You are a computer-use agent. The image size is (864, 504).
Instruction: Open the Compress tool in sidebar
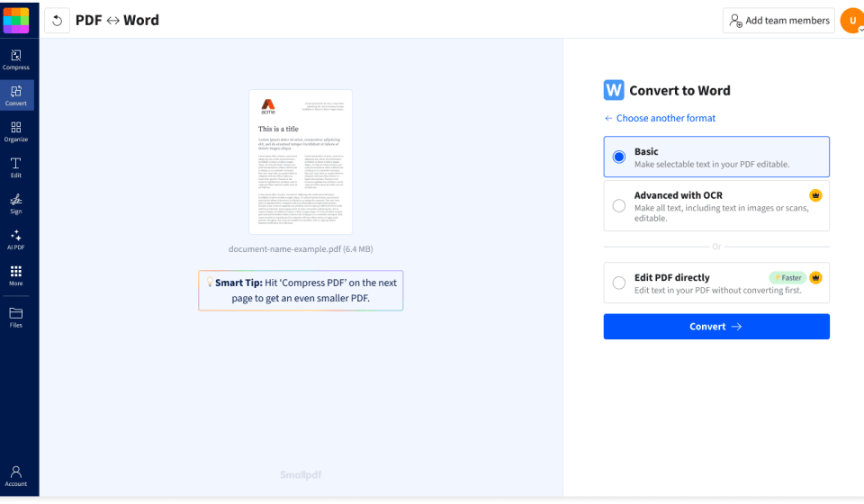[16, 59]
